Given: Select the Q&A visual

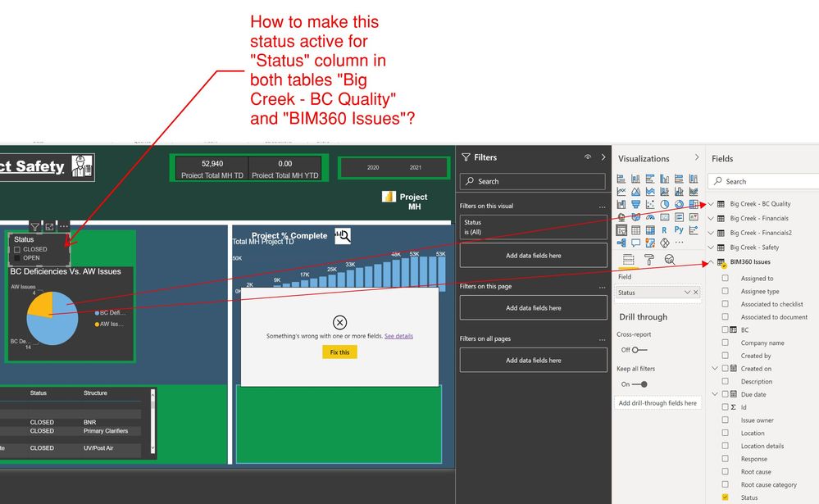Looking at the screenshot, I should pos(635,243).
